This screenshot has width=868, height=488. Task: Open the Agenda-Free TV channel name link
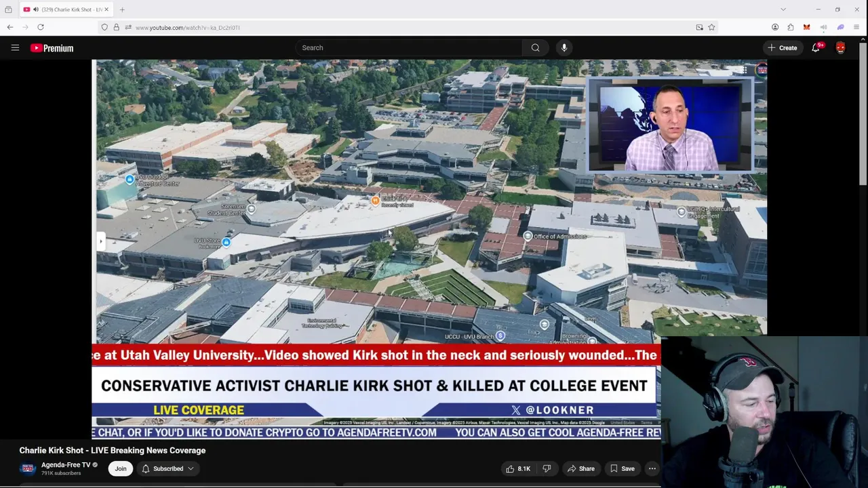[66, 465]
